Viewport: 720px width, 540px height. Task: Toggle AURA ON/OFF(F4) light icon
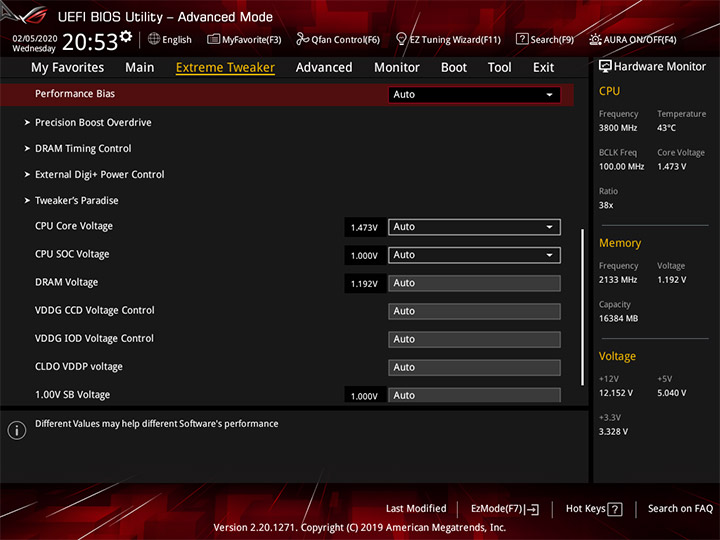595,39
